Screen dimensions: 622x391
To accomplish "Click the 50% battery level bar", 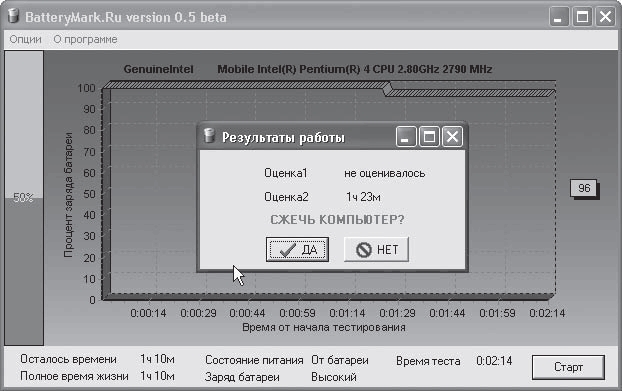I will pos(24,198).
